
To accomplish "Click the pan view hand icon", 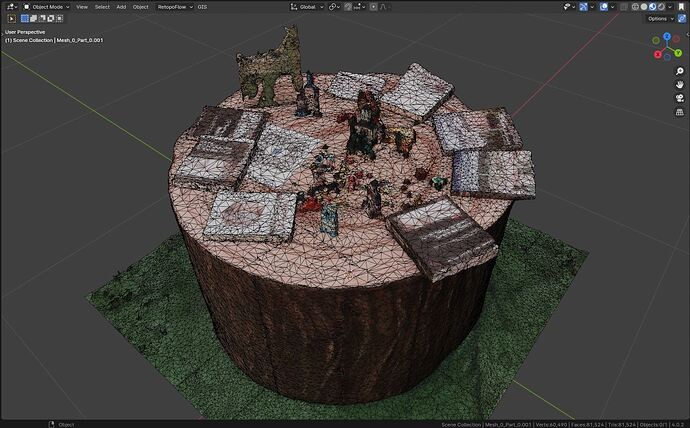I will tap(679, 84).
